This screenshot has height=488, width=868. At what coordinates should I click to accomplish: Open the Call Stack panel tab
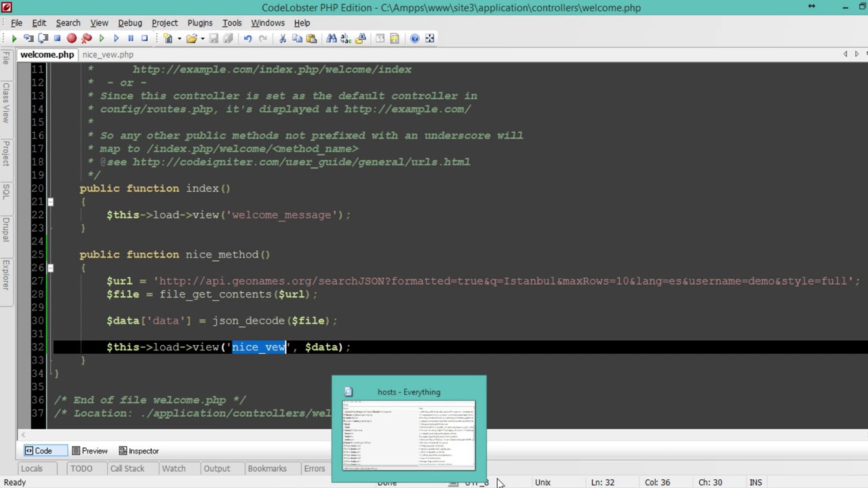pos(127,468)
